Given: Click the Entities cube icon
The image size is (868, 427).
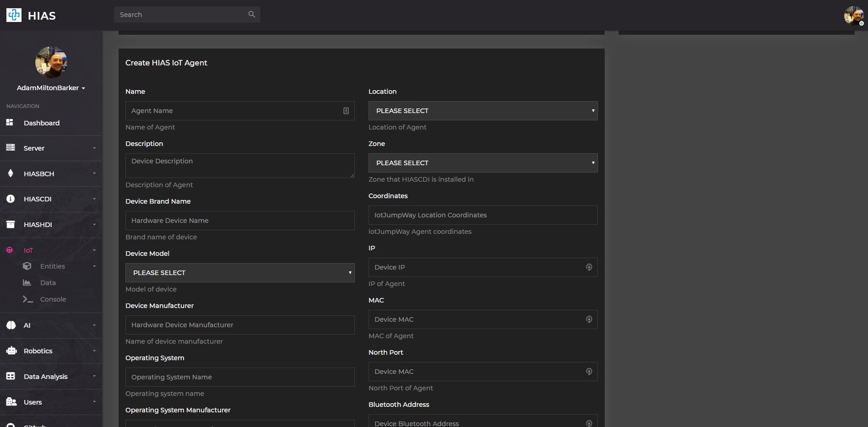Looking at the screenshot, I should point(27,266).
